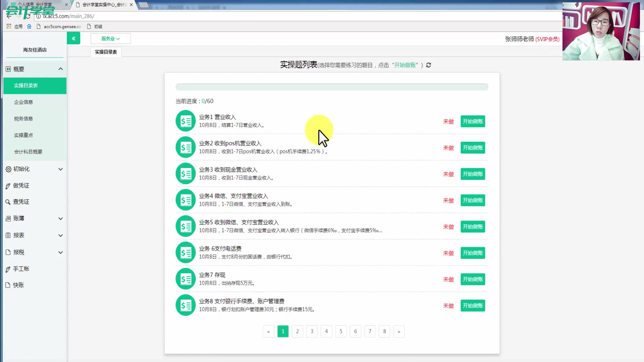The image size is (644, 362).
Task: Click the green receipt icon for 业务1 营业收入
Action: (185, 121)
